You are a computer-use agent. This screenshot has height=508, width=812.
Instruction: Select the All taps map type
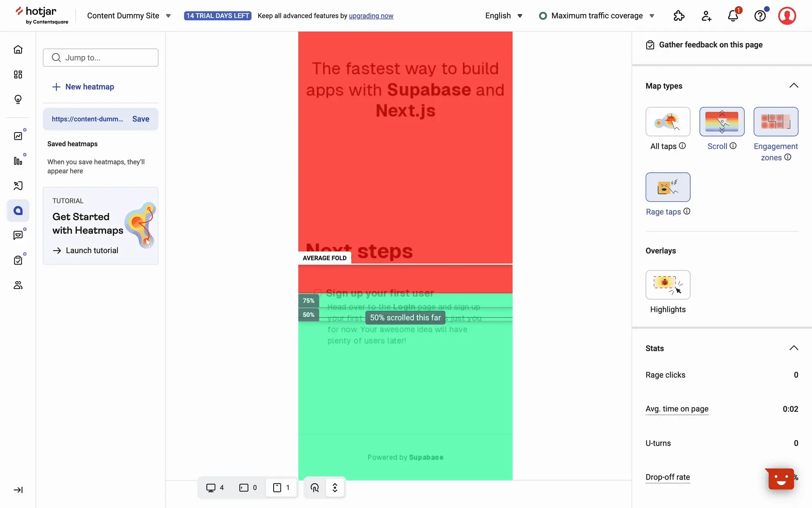coord(668,122)
